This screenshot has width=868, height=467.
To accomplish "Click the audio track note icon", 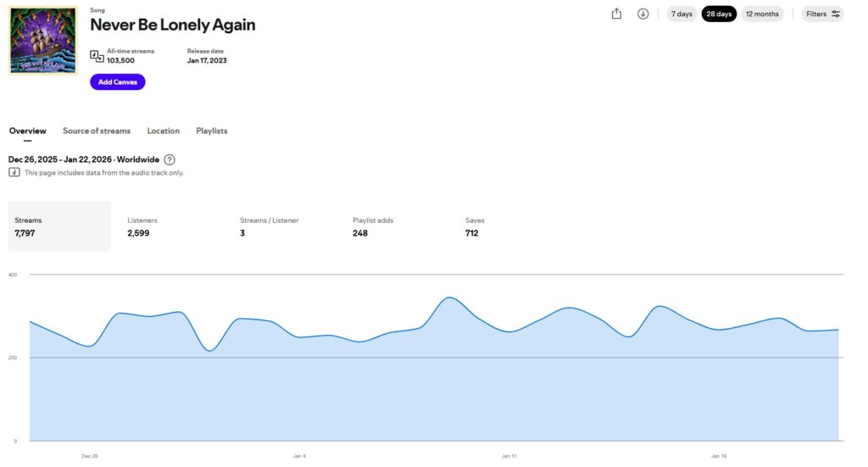I will click(x=14, y=172).
